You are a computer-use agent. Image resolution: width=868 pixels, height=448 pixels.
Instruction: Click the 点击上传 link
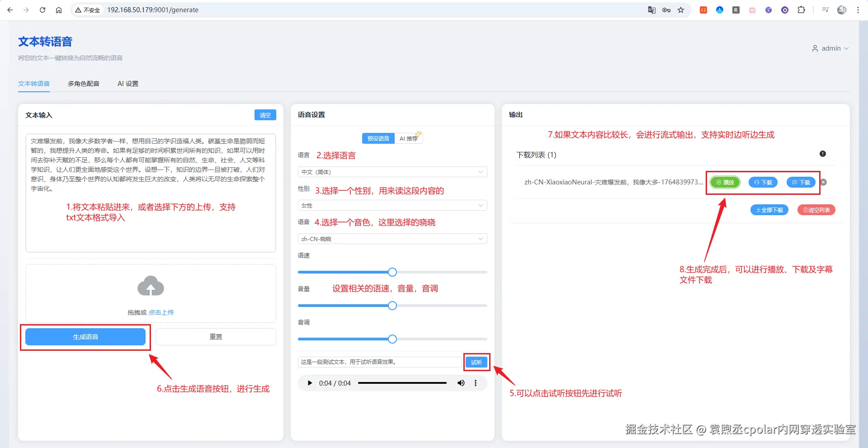[x=161, y=312]
